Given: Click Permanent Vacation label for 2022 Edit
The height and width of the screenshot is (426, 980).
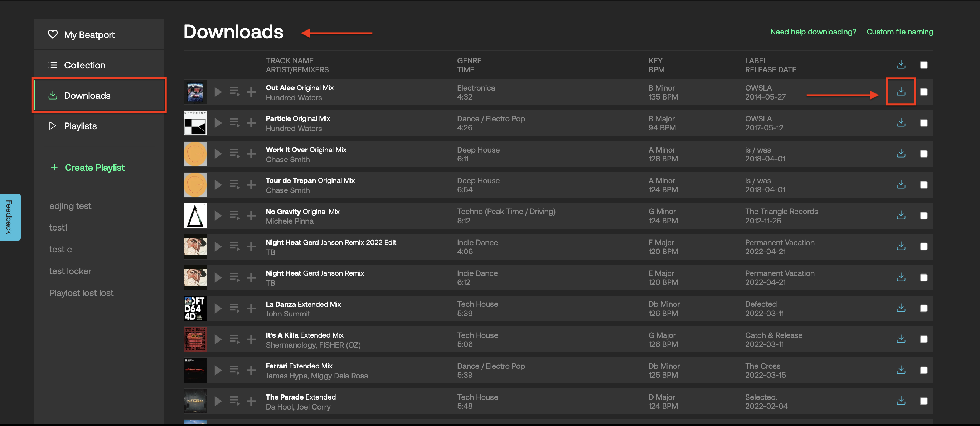Looking at the screenshot, I should click(780, 242).
